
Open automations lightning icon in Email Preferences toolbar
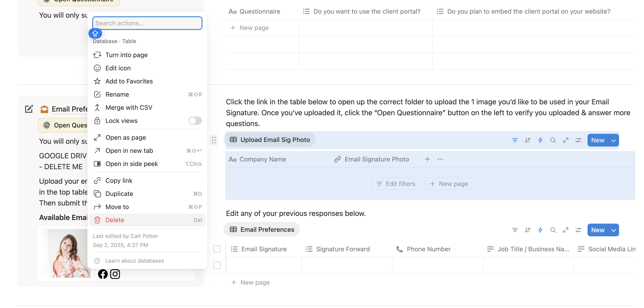click(x=540, y=230)
